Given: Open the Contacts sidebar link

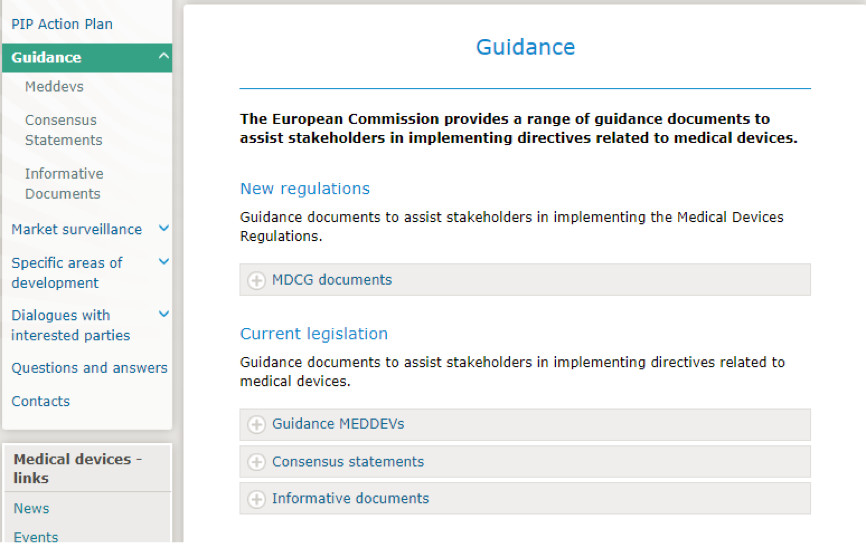Looking at the screenshot, I should click(40, 401).
